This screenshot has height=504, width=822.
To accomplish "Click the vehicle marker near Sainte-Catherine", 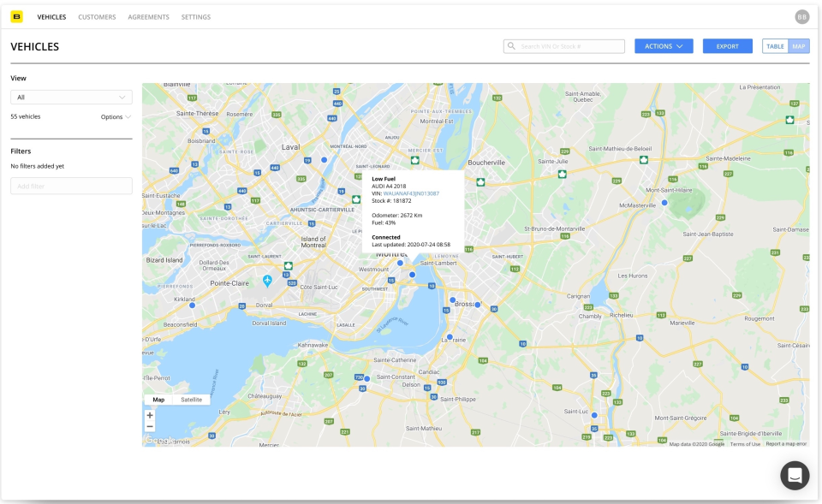I will coord(367,378).
